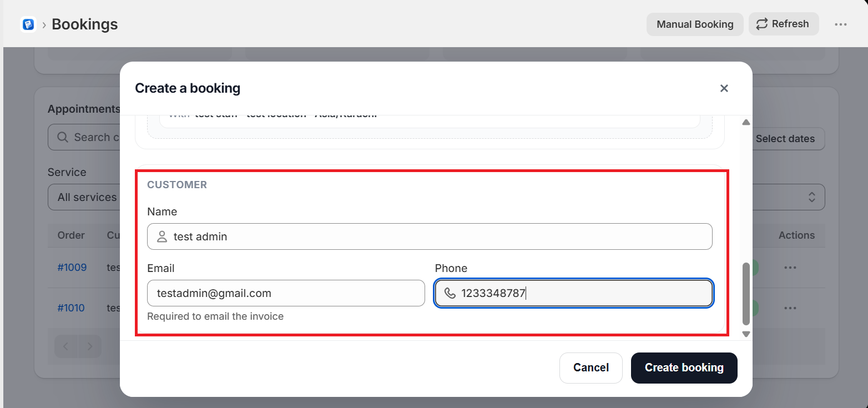Open order #1010 link
The height and width of the screenshot is (408, 868).
click(71, 308)
